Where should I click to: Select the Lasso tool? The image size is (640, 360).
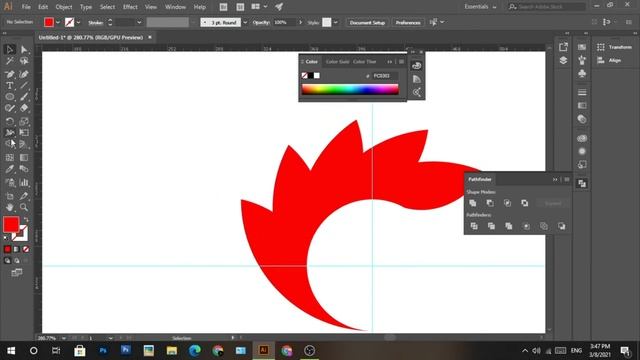[x=24, y=61]
